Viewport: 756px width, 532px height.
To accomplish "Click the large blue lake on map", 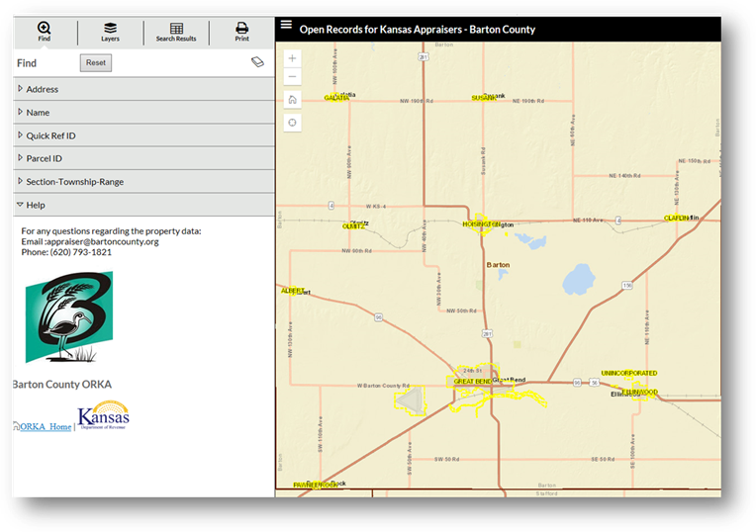I will click(x=579, y=280).
